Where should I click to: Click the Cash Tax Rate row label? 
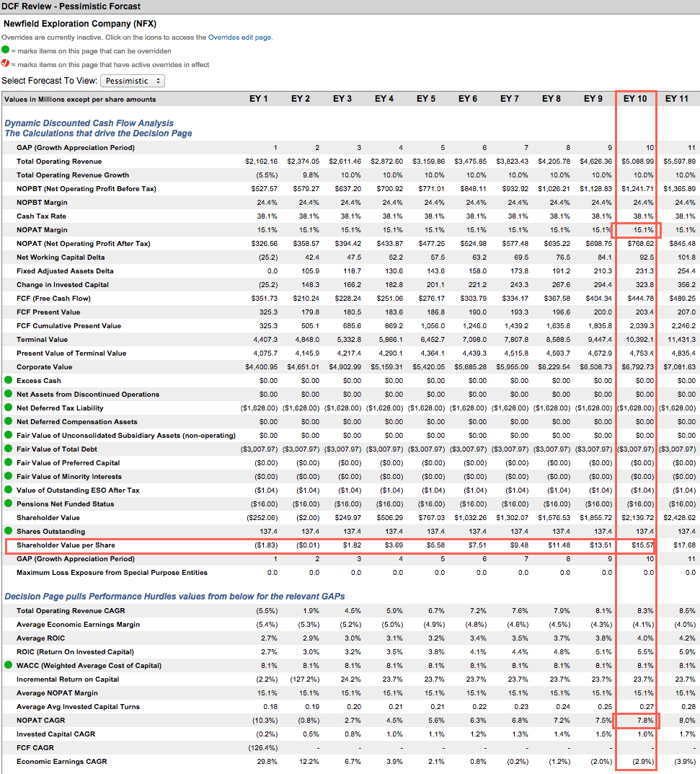pos(41,216)
